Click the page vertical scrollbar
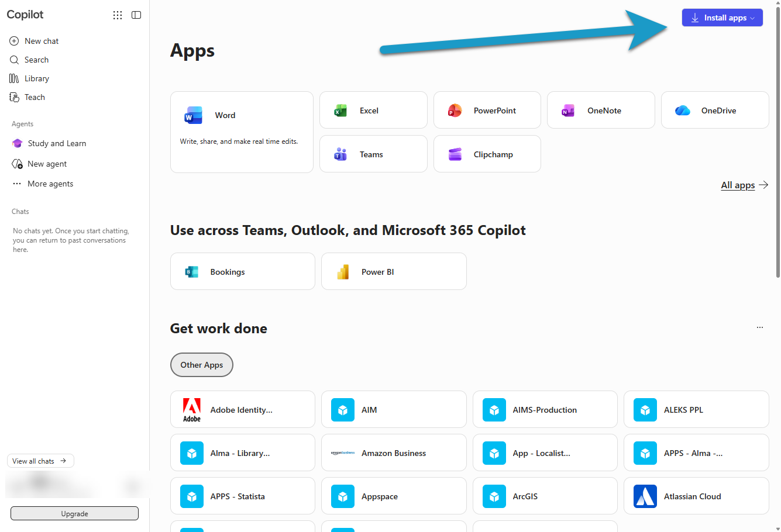The height and width of the screenshot is (532, 781). tap(777, 143)
